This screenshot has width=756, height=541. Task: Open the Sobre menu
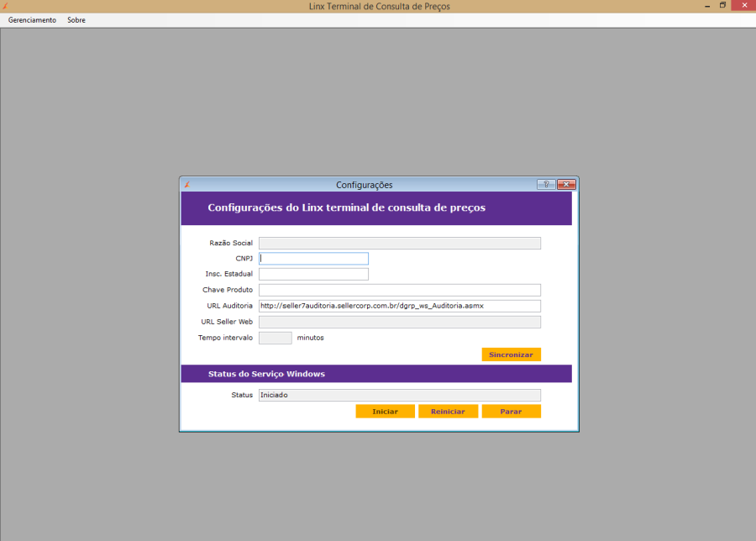click(76, 20)
